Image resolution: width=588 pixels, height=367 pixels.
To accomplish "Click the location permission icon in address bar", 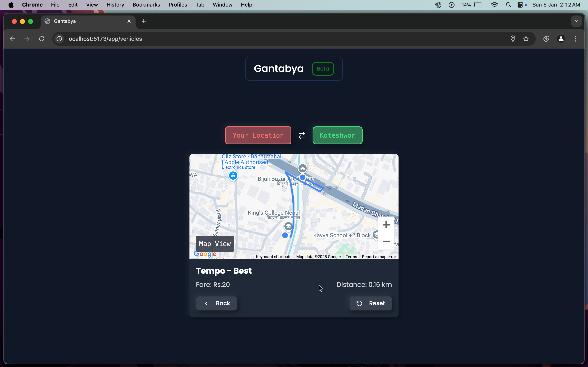I will pyautogui.click(x=513, y=39).
